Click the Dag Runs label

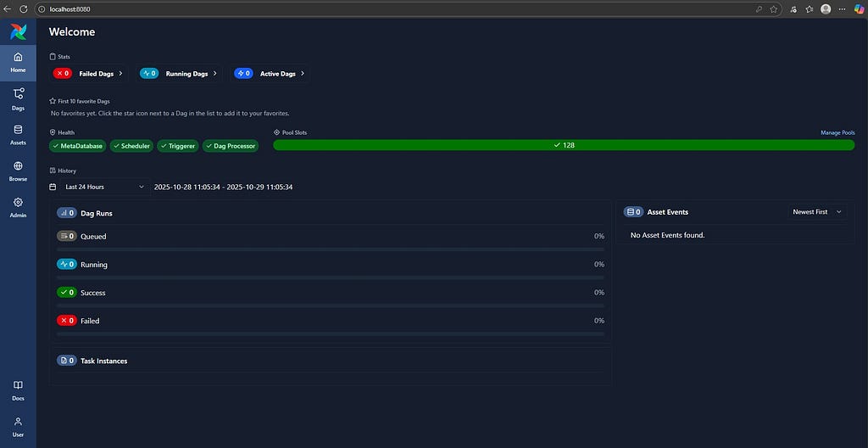pos(97,213)
